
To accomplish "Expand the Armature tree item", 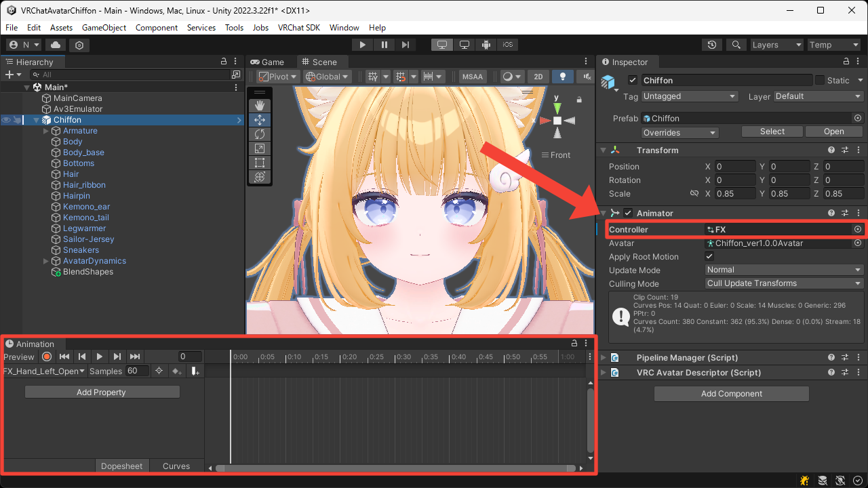I will (46, 131).
